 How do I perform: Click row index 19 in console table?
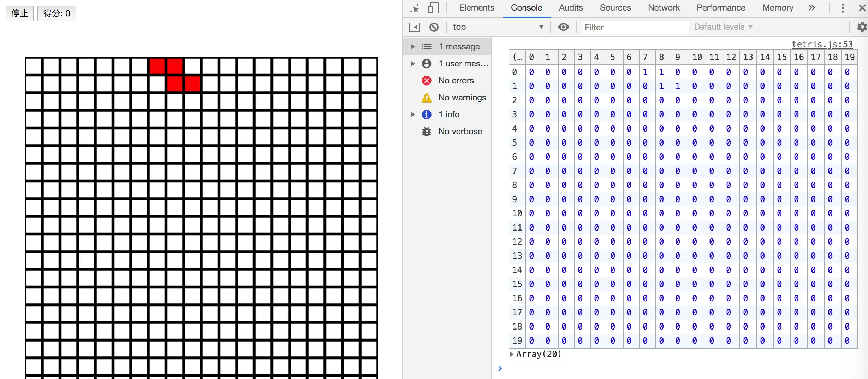coord(517,341)
